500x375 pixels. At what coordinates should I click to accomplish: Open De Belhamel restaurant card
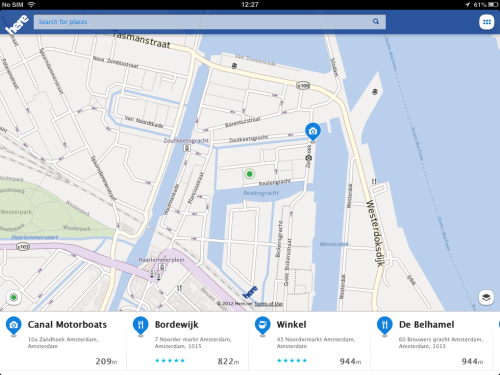(431, 341)
